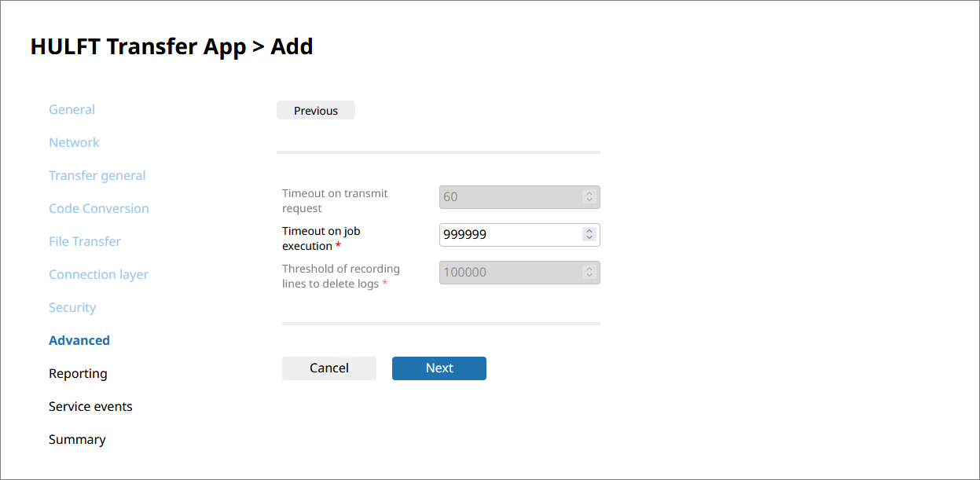
Task: Switch to the File Transfer section
Action: (84, 242)
